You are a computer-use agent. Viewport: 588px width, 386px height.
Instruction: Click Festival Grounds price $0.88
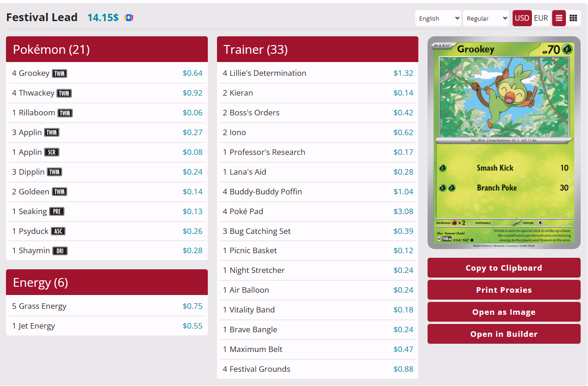[x=403, y=369]
